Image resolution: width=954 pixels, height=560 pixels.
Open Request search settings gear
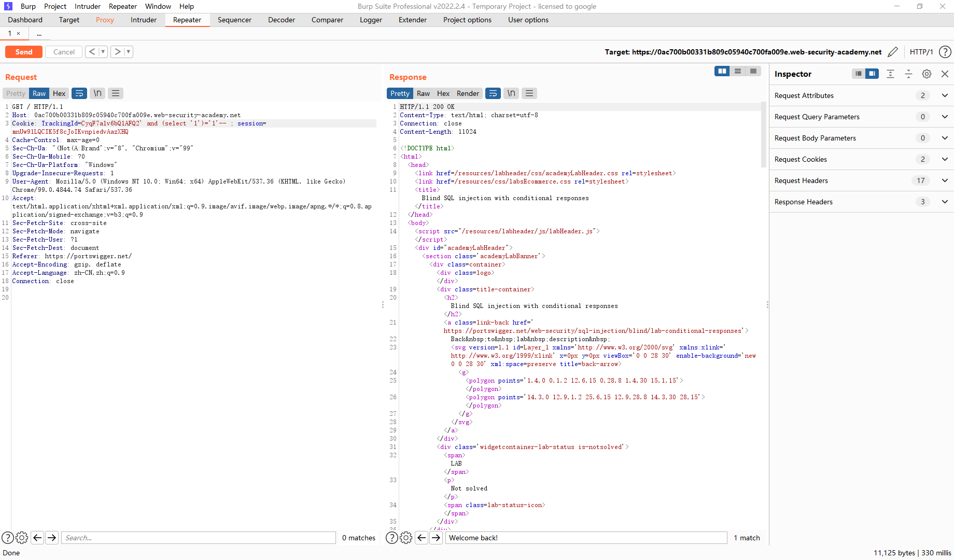pos(22,538)
